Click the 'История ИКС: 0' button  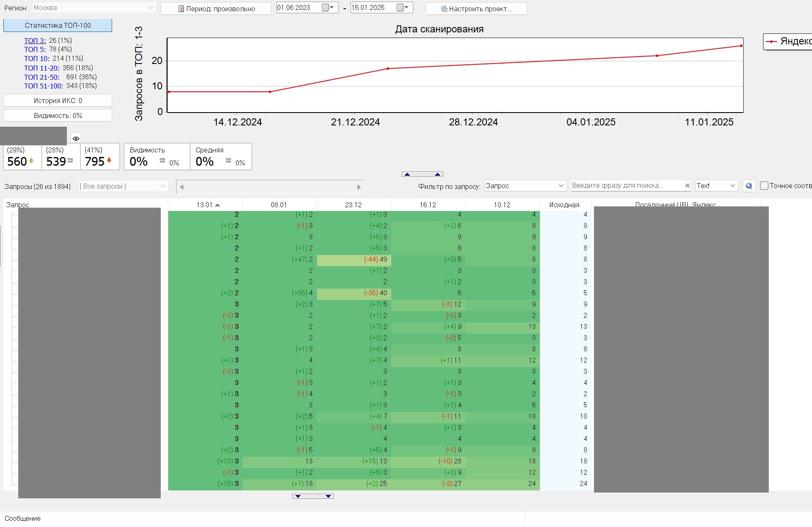tap(58, 100)
